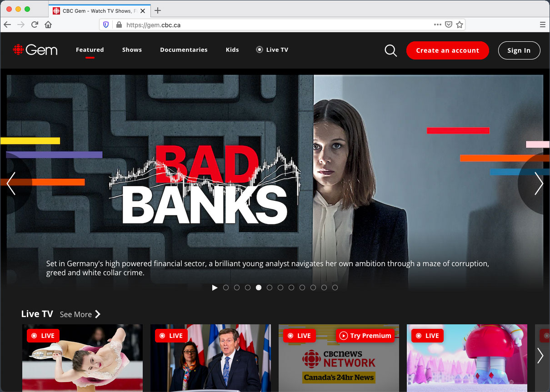Click the Bad Banks title graphic
The height and width of the screenshot is (392, 550).
pyautogui.click(x=205, y=185)
